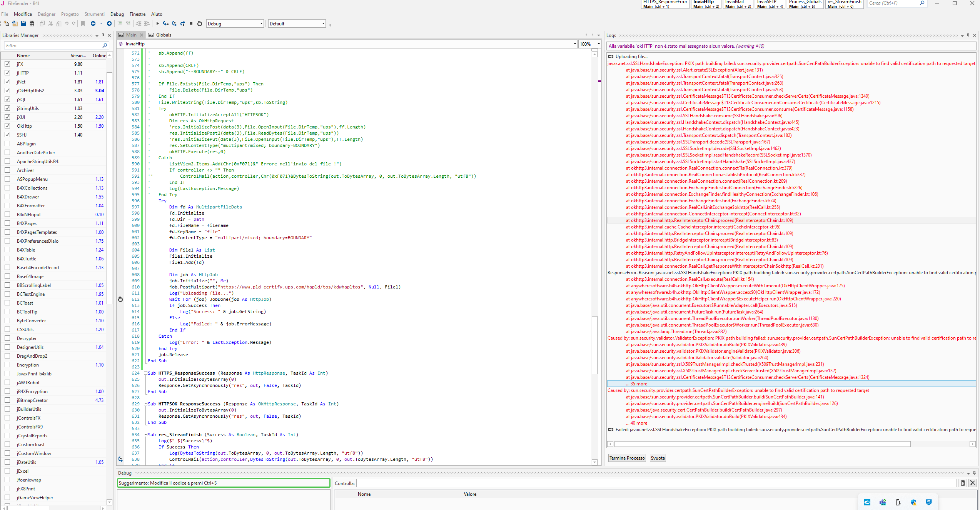Click the Logs horizontal scrollbar

762,444
